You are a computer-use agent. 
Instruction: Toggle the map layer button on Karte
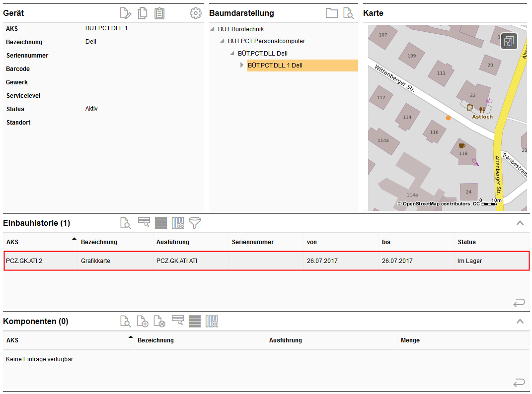(x=509, y=41)
